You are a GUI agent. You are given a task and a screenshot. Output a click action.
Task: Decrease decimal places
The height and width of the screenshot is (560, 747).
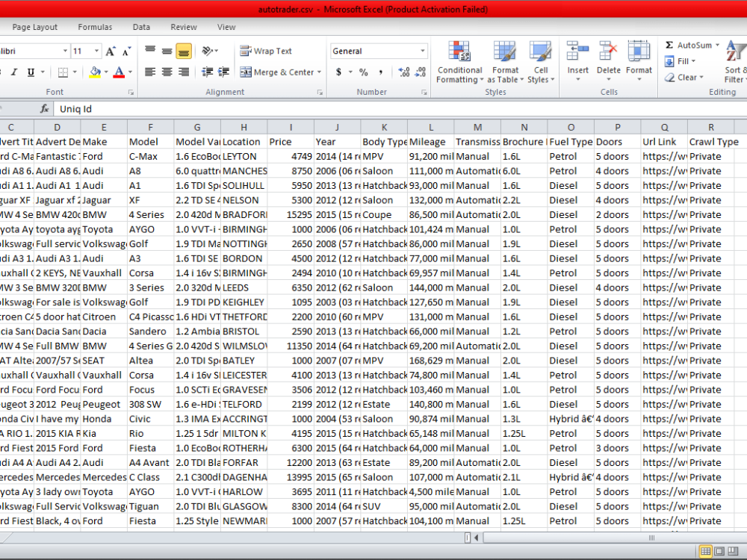(x=420, y=72)
